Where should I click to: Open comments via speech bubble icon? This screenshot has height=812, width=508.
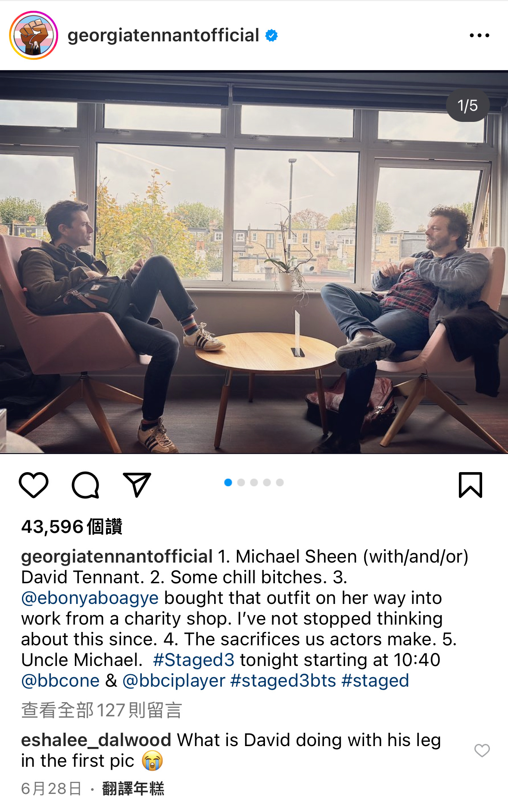85,485
